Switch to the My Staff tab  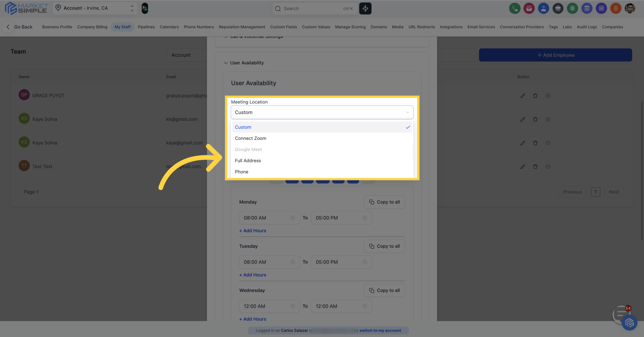click(x=122, y=27)
